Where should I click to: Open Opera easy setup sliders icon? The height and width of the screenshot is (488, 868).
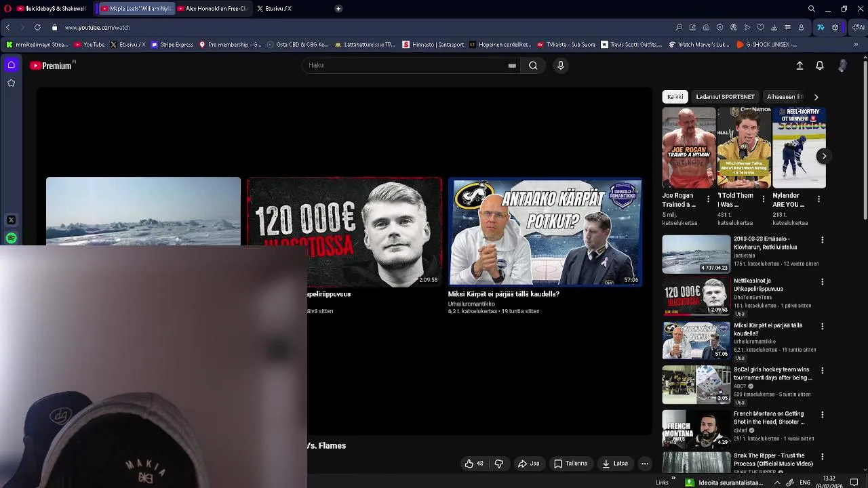click(787, 27)
